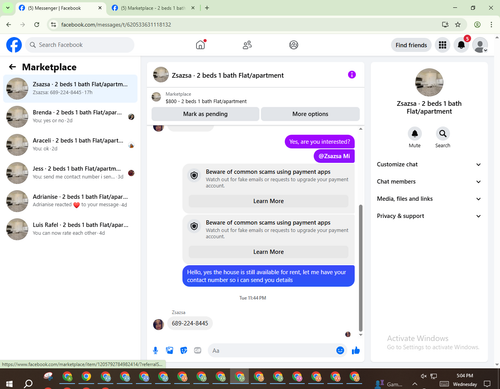Open the Windows notification center icon

(x=487, y=384)
